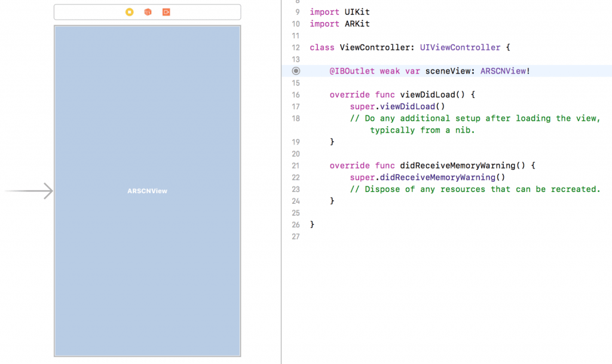Viewport: 612px width, 364px height.
Task: Click the import UIKit line
Action: (x=339, y=12)
